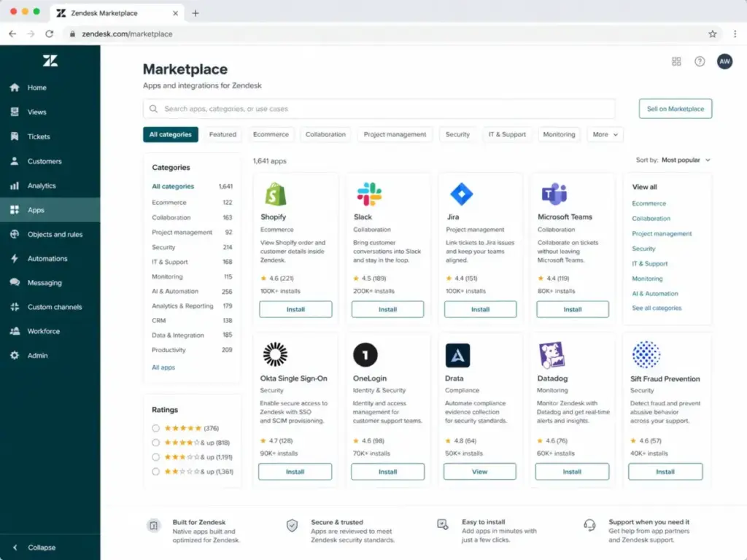Open Customers icon in sidebar
This screenshot has width=747, height=560.
[x=15, y=161]
